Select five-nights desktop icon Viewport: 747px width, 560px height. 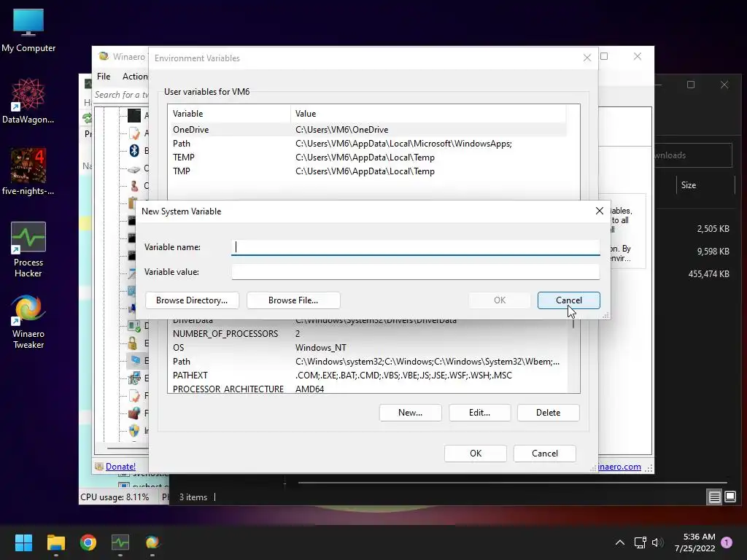point(28,172)
